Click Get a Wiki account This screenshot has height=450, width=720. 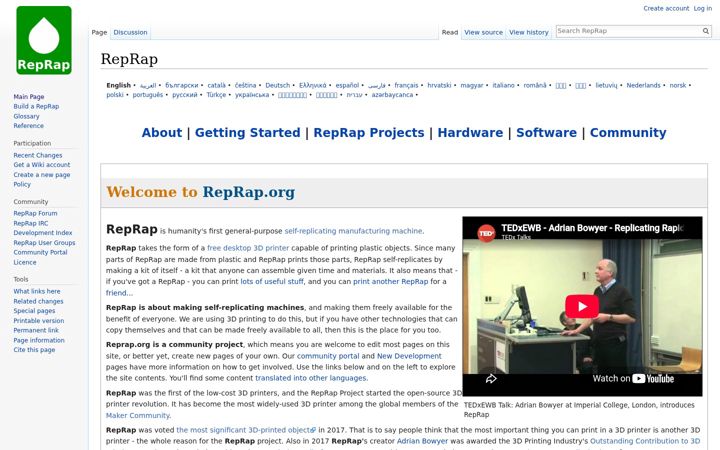[42, 165]
